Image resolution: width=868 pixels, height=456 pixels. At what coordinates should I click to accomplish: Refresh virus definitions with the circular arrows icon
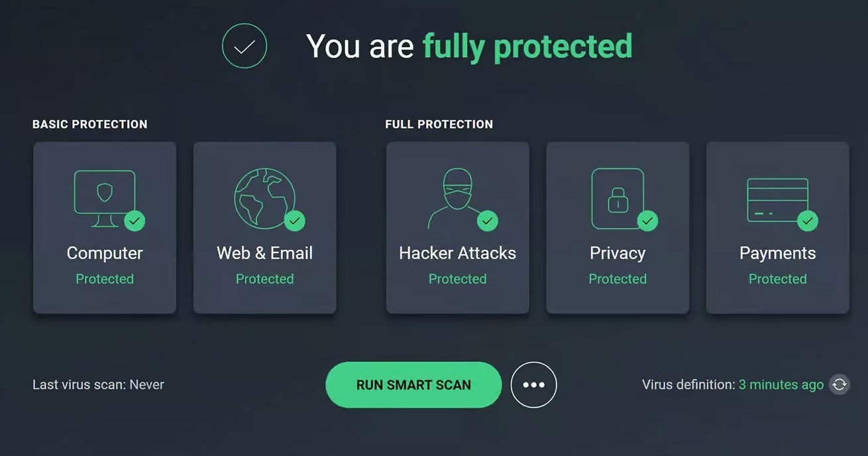point(840,384)
